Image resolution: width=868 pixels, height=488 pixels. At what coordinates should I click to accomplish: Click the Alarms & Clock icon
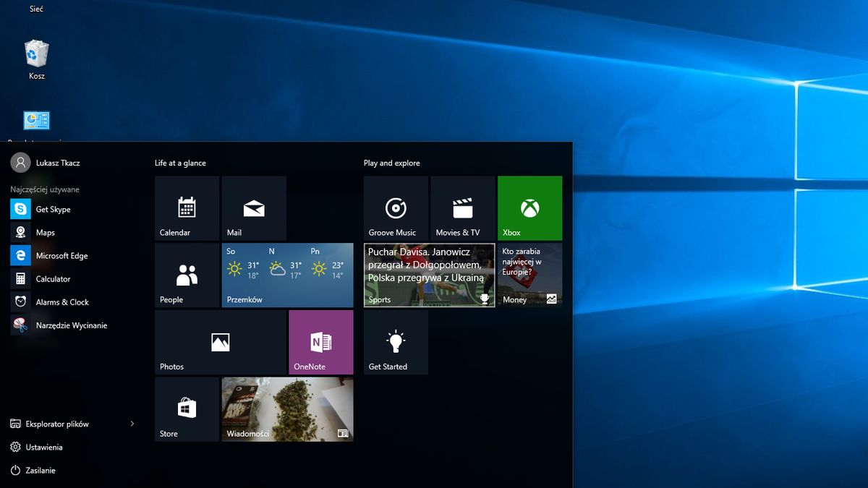[x=20, y=302]
